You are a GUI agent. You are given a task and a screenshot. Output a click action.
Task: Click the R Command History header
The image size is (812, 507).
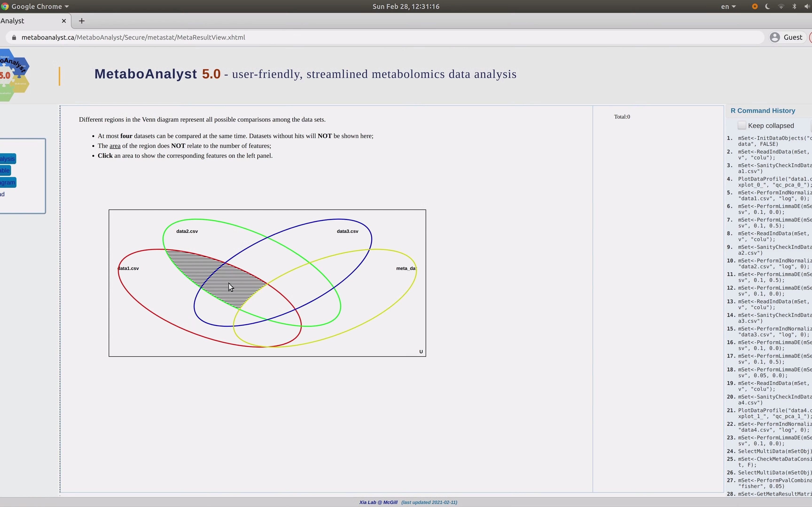[763, 111]
